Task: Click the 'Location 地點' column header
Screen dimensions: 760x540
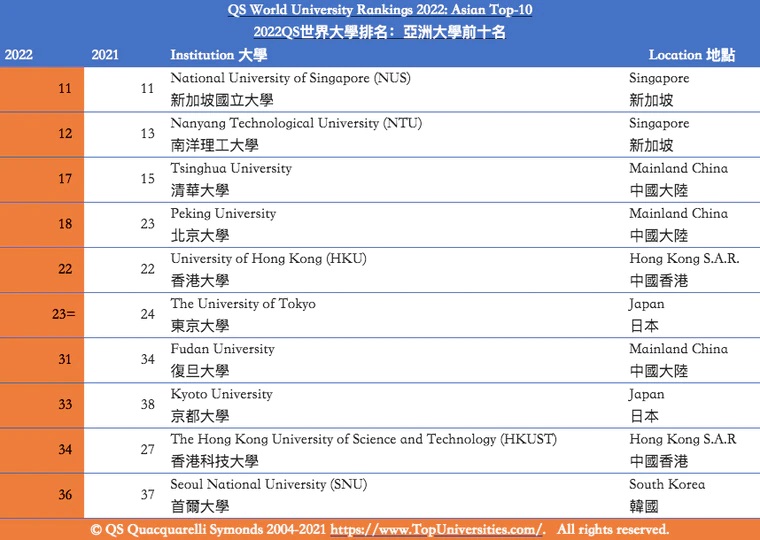Action: pos(692,55)
